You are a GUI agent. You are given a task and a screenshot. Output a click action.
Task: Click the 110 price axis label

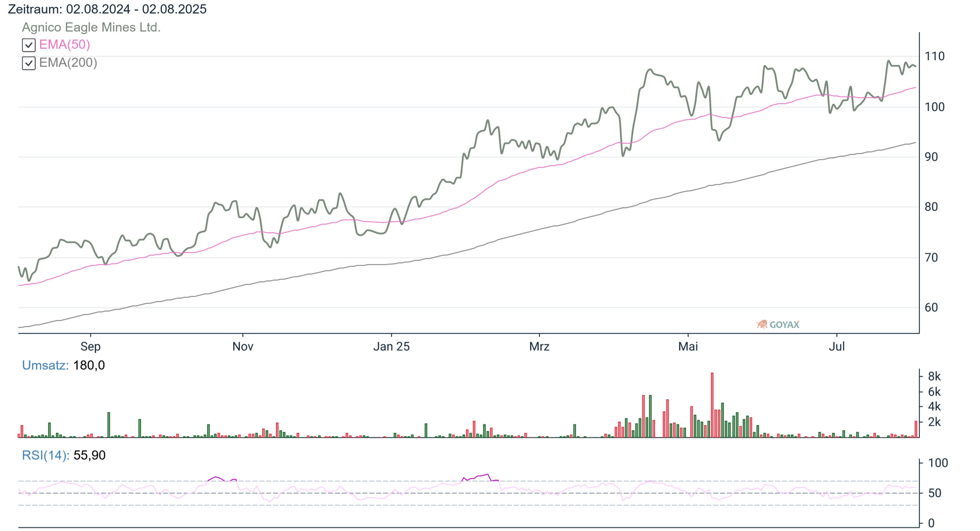click(x=934, y=56)
